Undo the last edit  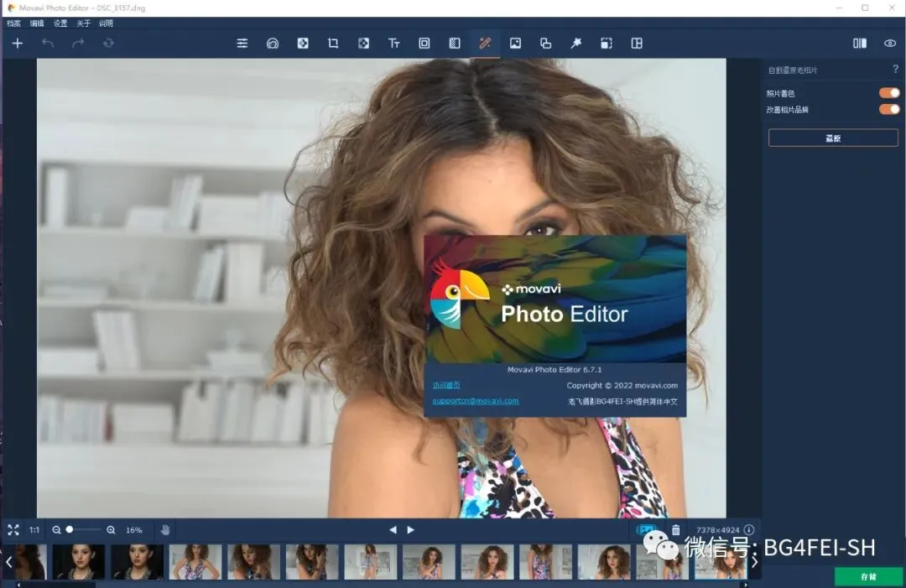click(x=48, y=44)
